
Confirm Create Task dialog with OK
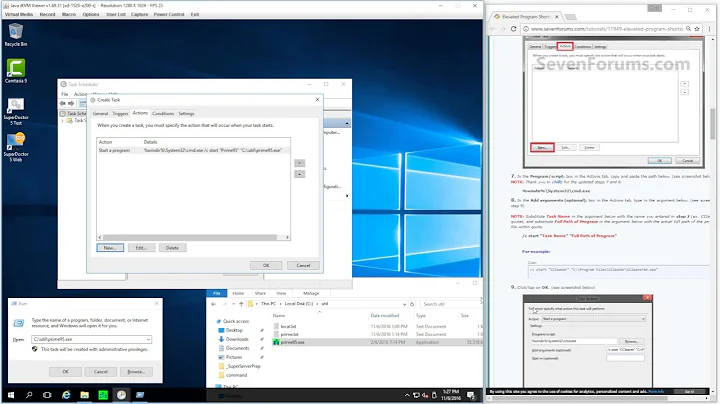[266, 265]
